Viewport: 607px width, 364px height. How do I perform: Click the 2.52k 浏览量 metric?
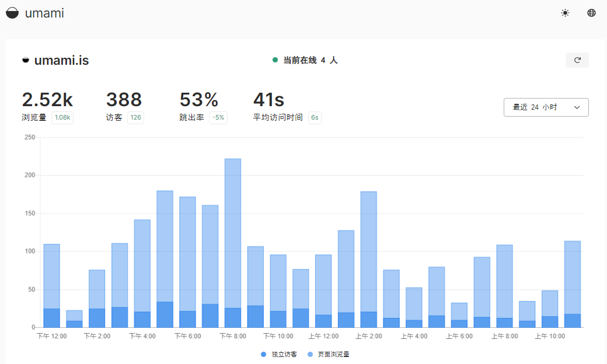click(47, 100)
